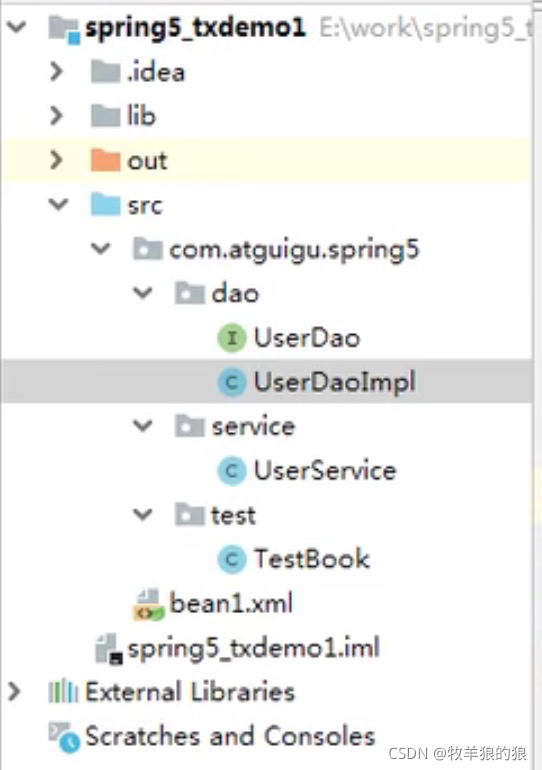Click the TestBook class icon
This screenshot has width=542, height=770.
coord(232,559)
